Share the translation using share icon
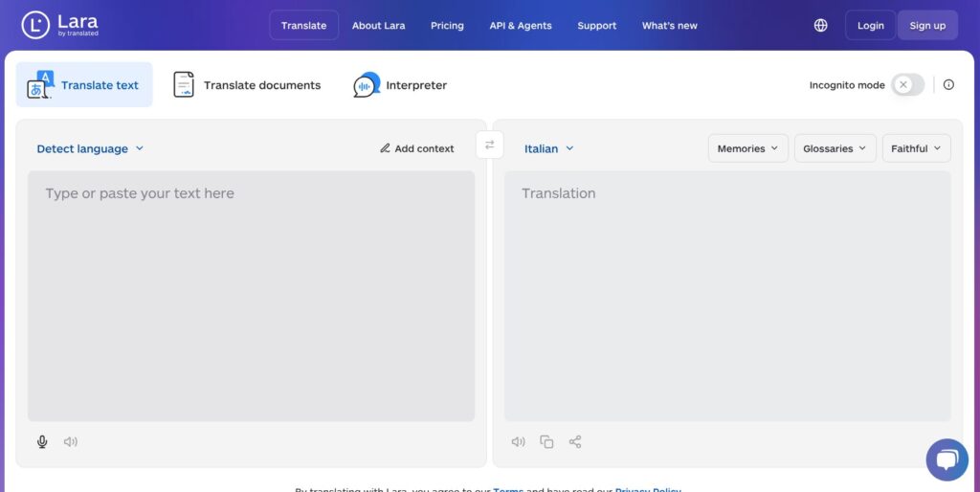The width and height of the screenshot is (980, 492). point(575,442)
